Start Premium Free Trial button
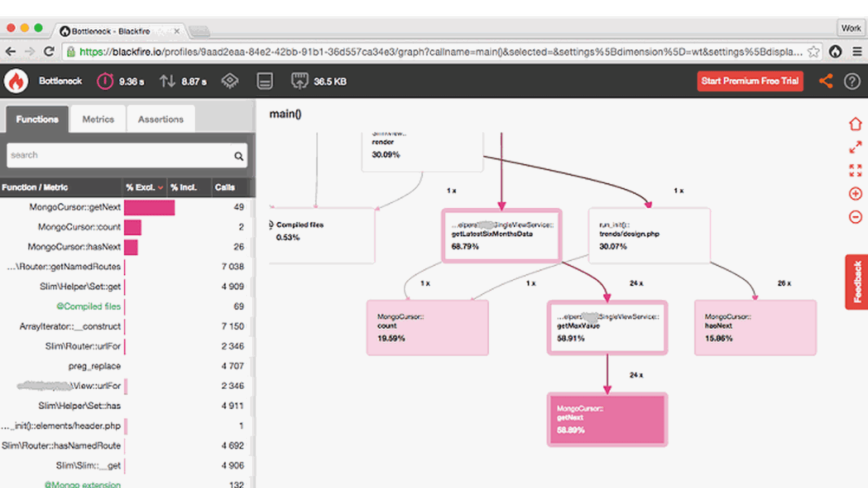 pos(750,81)
